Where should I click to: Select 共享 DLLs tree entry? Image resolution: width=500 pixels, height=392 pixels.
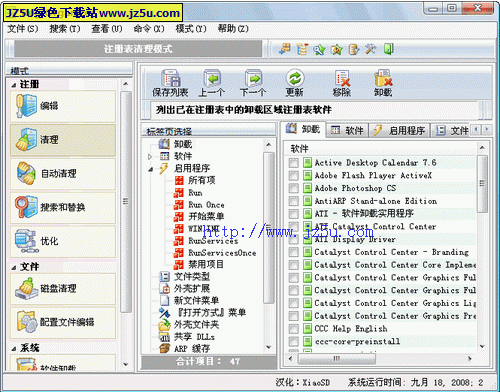(x=194, y=337)
